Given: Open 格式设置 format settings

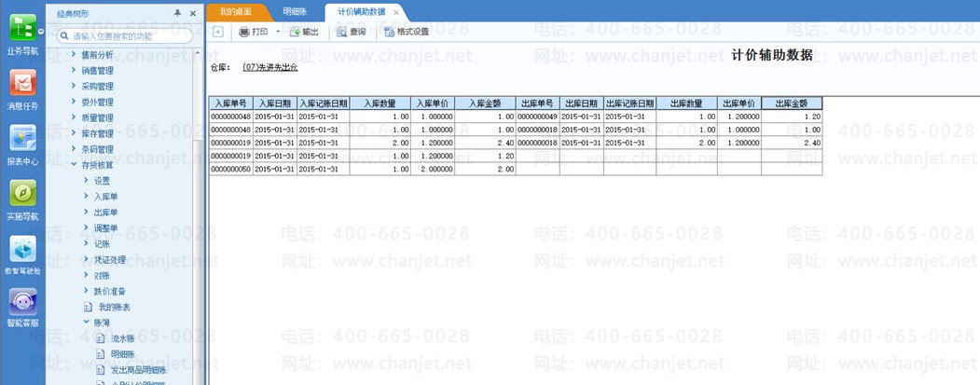Looking at the screenshot, I should (407, 32).
